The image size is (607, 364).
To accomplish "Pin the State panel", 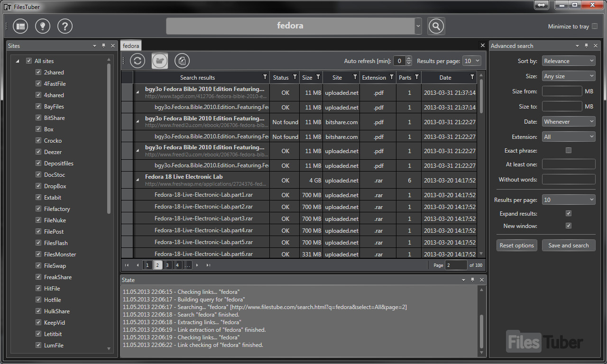I will click(473, 280).
